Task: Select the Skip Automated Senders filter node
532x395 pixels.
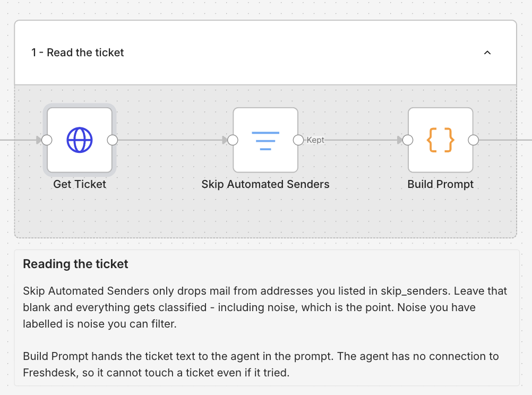Action: pyautogui.click(x=265, y=140)
